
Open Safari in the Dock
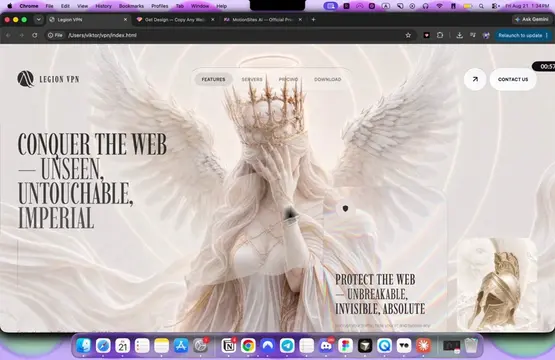pos(103,345)
